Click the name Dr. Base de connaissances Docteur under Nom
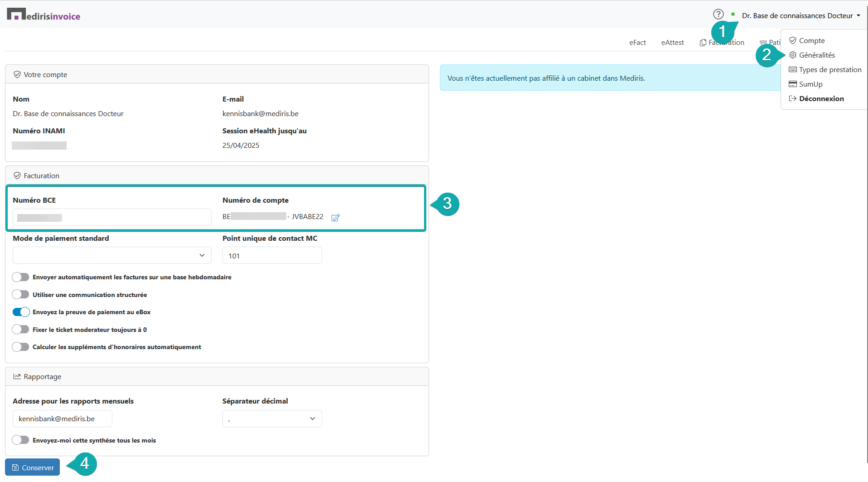 click(x=68, y=114)
